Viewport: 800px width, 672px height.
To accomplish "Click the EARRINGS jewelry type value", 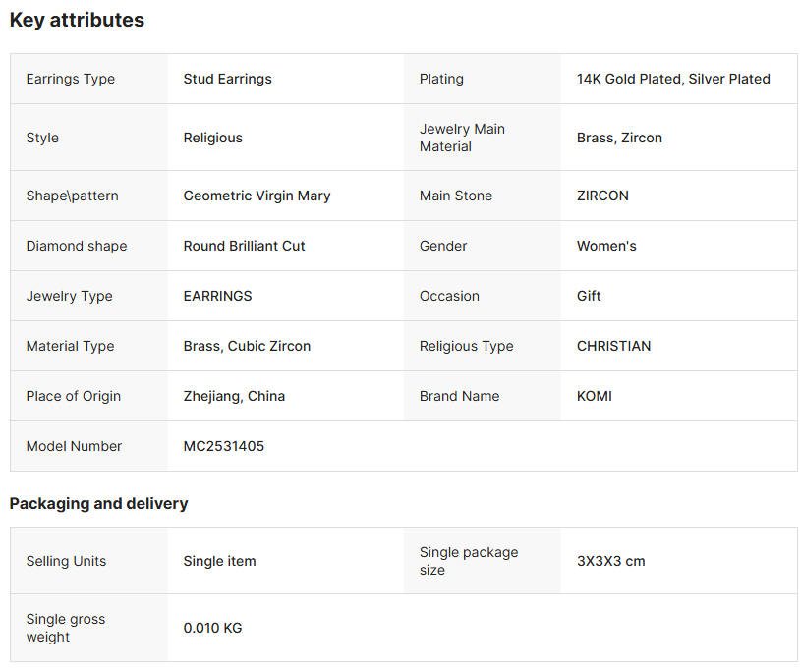I will coord(217,296).
